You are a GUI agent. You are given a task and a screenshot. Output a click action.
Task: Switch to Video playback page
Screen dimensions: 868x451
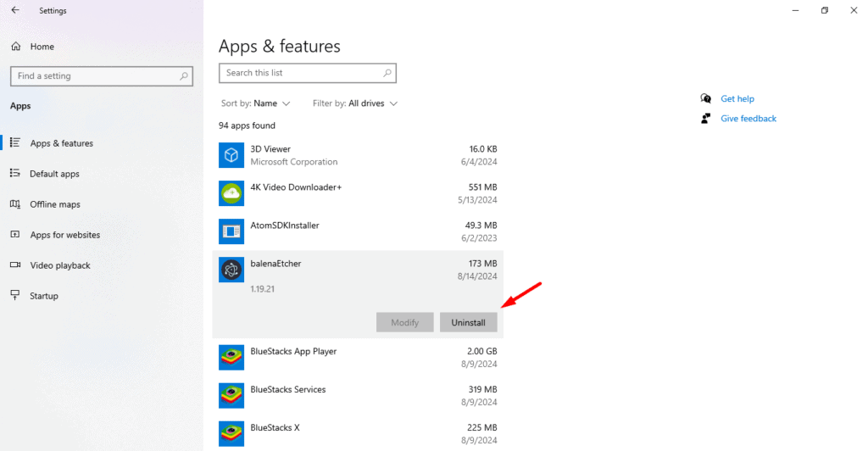pos(60,265)
